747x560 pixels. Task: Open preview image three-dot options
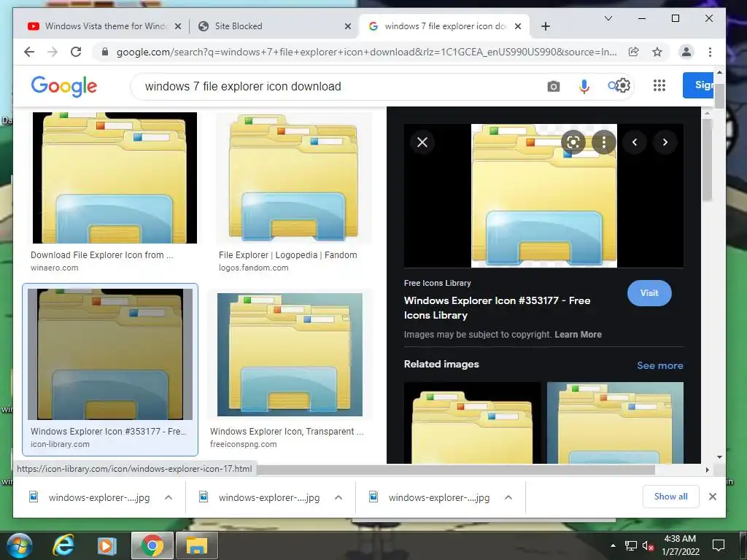point(603,142)
